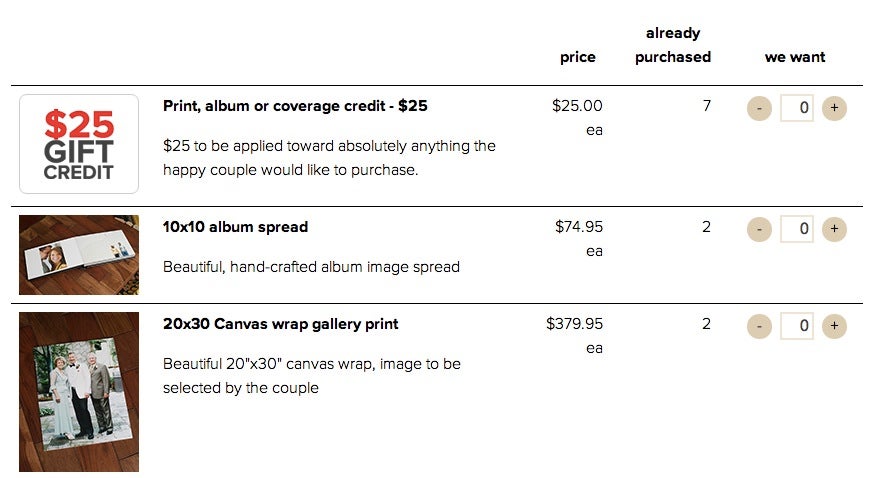Increase quantity of 10x10 album spread

(x=834, y=229)
